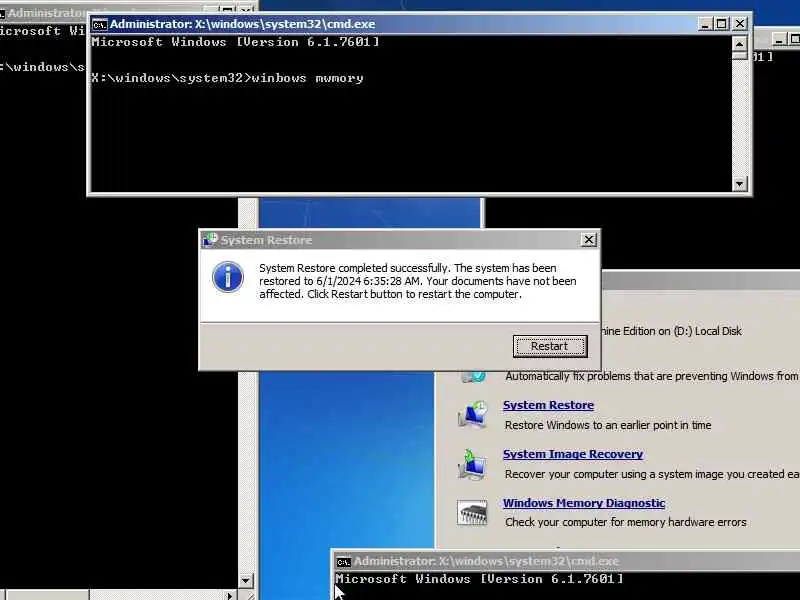Click the System Restore completed successfully message
Screen dimensions: 800x600
tap(417, 281)
